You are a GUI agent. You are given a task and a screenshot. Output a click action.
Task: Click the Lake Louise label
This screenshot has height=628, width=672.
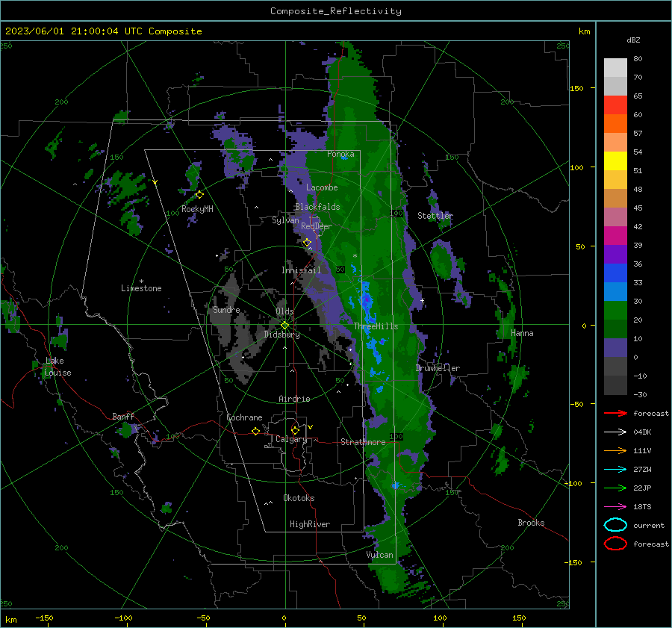click(x=57, y=367)
